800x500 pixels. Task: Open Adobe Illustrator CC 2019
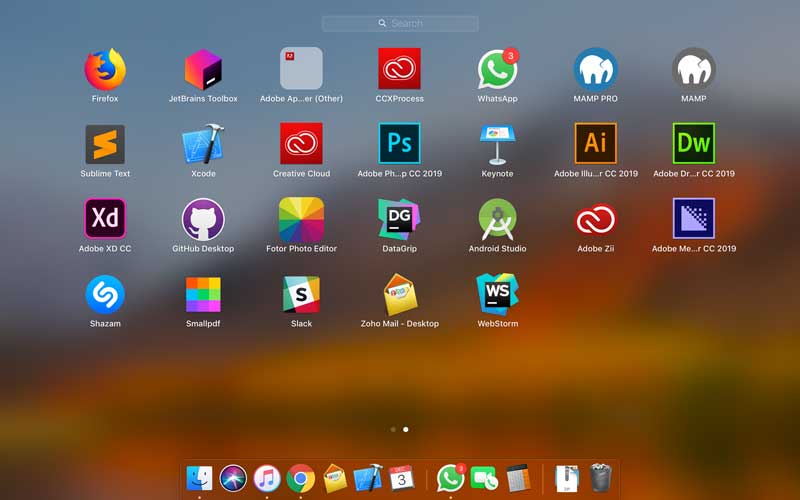[595, 143]
